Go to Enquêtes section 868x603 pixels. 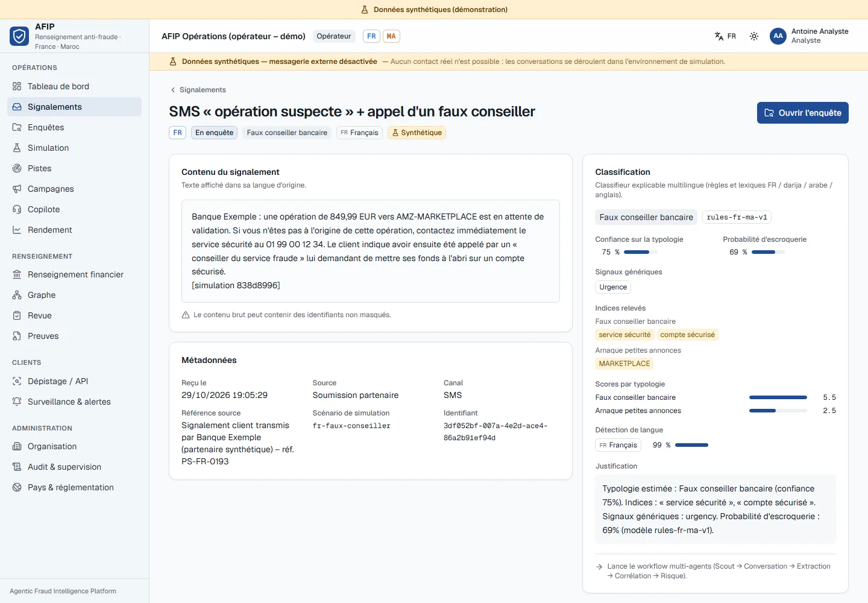pos(74,127)
